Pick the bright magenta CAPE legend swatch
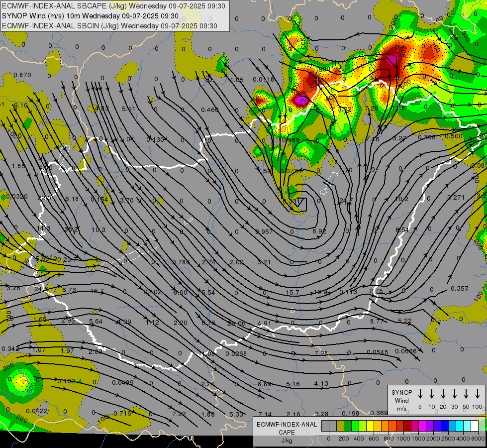The image size is (487, 448). [x=422, y=426]
